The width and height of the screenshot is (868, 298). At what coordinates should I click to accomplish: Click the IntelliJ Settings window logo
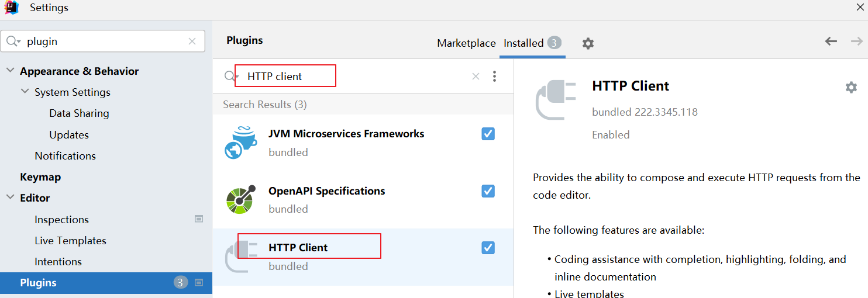pyautogui.click(x=11, y=8)
